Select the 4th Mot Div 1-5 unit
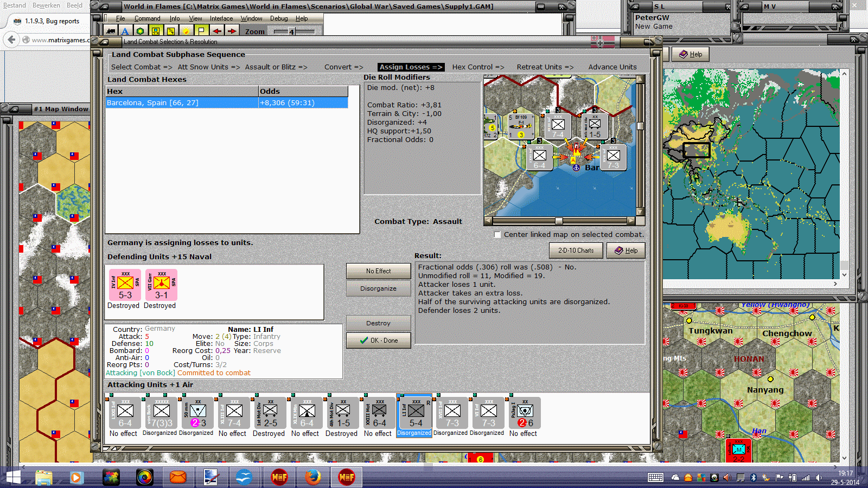 coord(342,413)
